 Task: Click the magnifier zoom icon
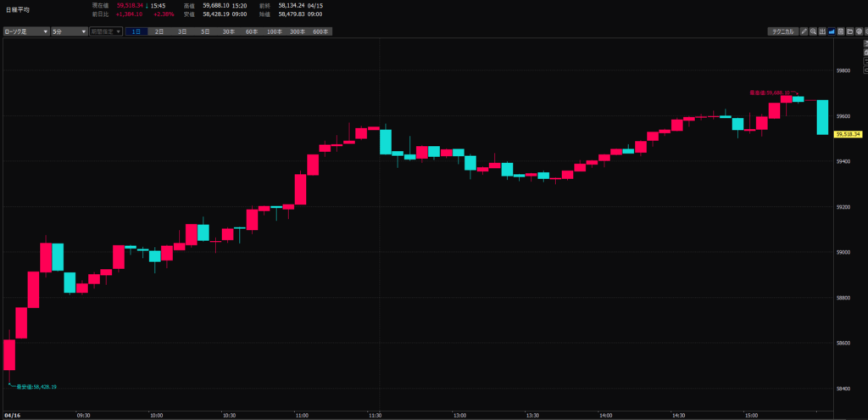[x=812, y=31]
